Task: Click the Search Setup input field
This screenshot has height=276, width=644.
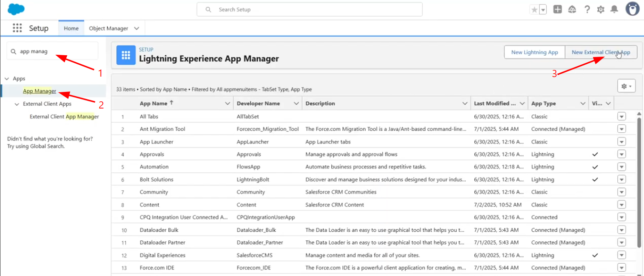Action: pyautogui.click(x=309, y=10)
